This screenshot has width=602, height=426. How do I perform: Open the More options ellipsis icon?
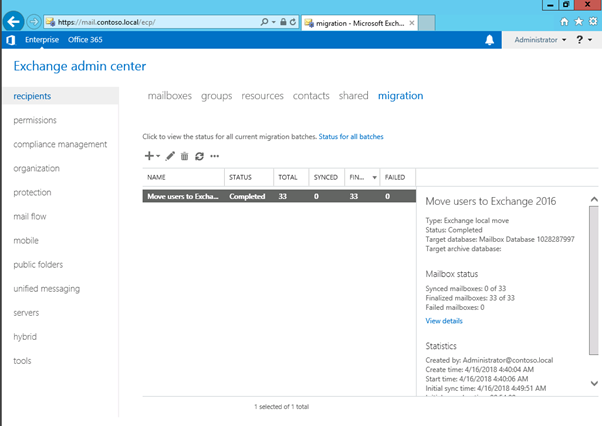(215, 156)
